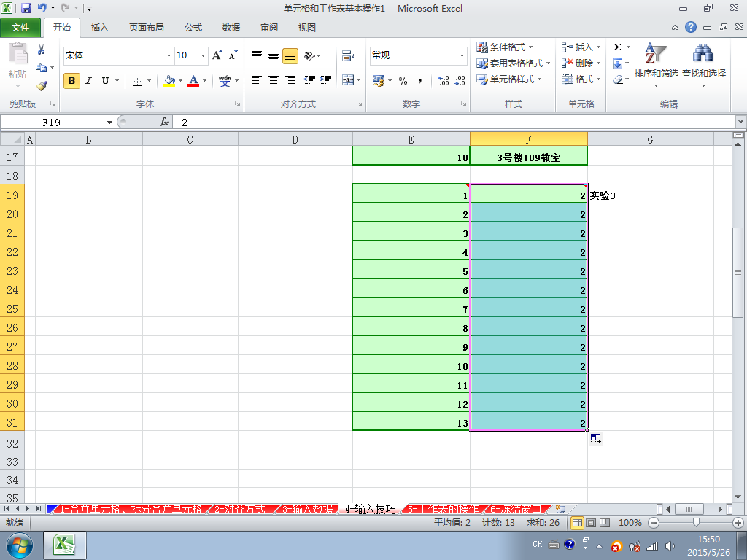Select column G header
This screenshot has height=560, width=747.
pos(650,139)
